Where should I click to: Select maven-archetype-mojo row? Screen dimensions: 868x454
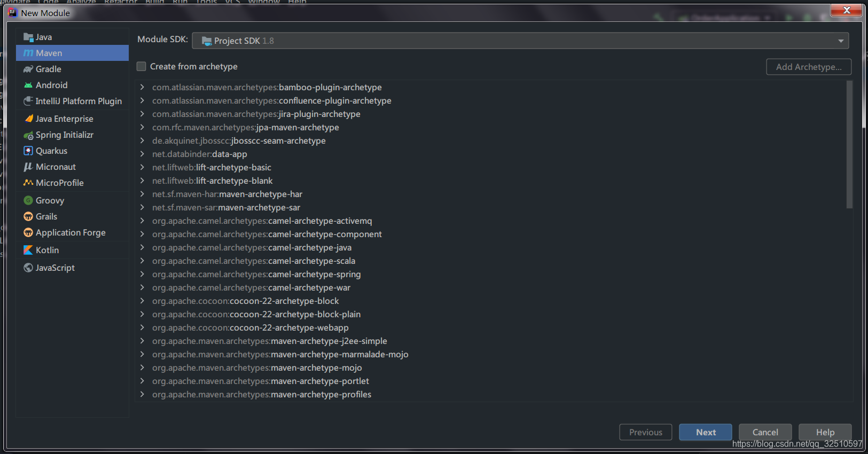[490, 367]
